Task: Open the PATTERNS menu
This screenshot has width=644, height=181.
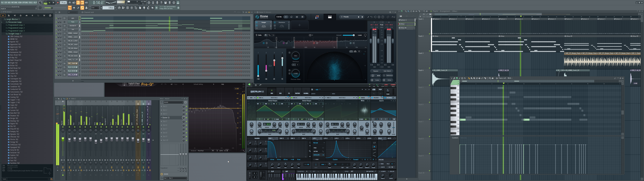Action: pyautogui.click(x=14, y=3)
